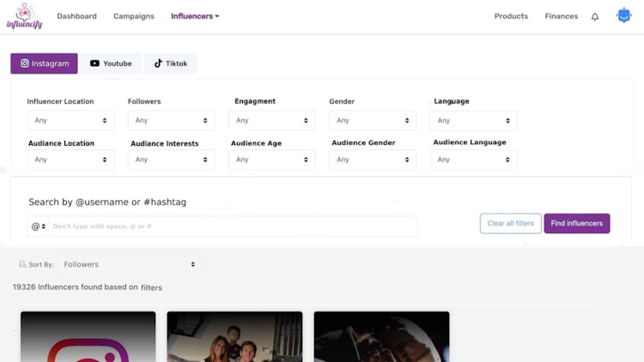This screenshot has height=362, width=644.
Task: Go to Finances
Action: (x=561, y=16)
